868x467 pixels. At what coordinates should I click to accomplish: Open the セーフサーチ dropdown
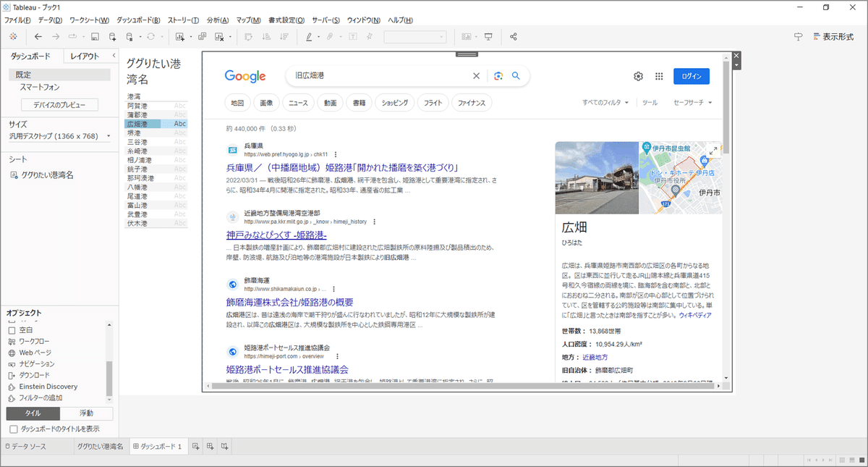[x=693, y=103]
